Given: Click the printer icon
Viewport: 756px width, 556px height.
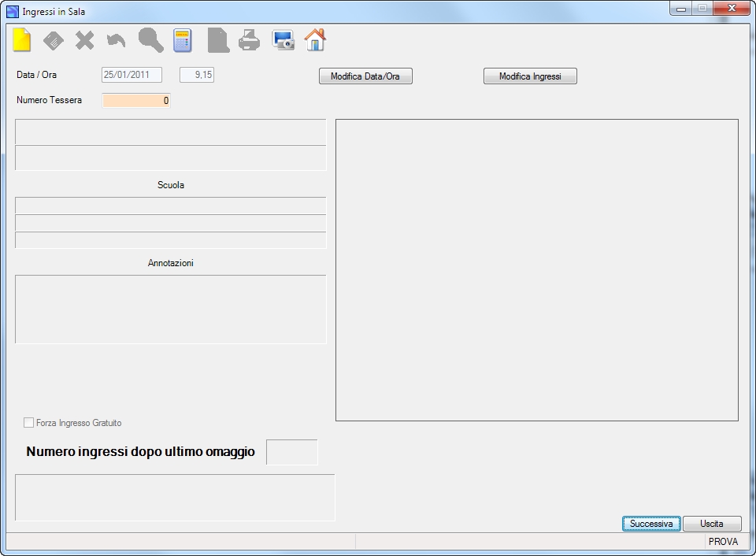Looking at the screenshot, I should (x=250, y=40).
